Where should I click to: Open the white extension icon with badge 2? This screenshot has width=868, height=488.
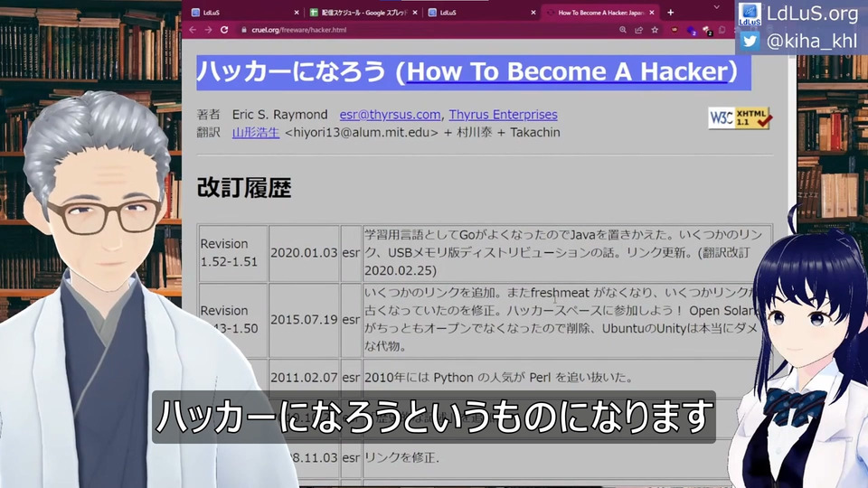coord(707,31)
